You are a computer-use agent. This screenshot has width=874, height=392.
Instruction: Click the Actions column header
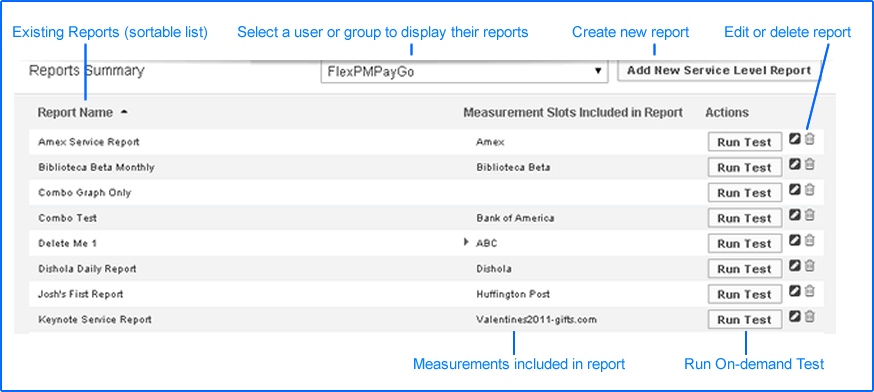click(x=727, y=113)
